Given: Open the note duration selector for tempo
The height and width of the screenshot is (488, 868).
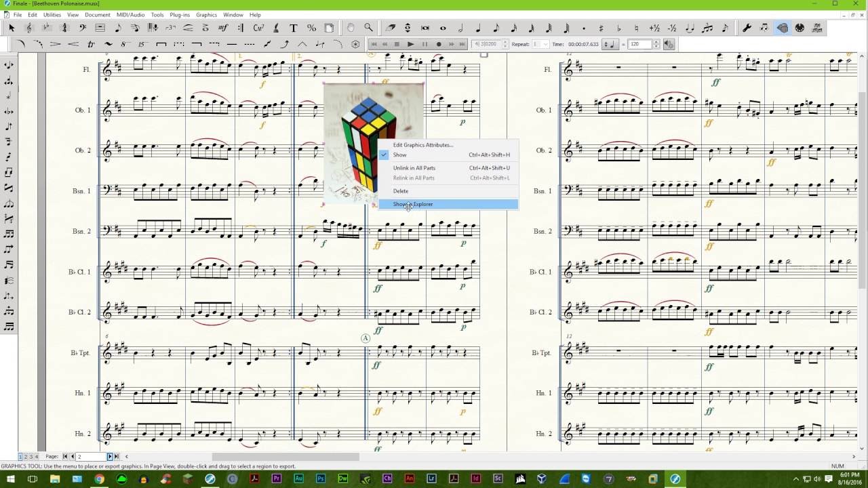Looking at the screenshot, I should [x=610, y=44].
